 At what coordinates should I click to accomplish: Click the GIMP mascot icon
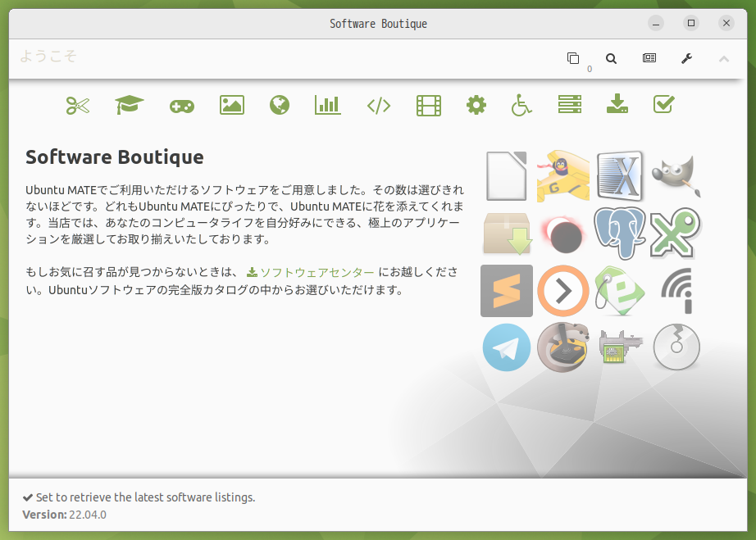point(676,176)
